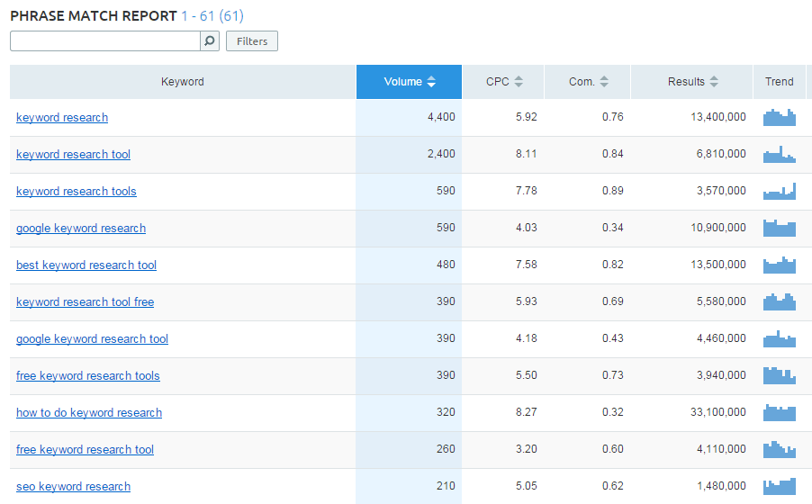Select volume value 210
This screenshot has height=504, width=812.
point(446,486)
